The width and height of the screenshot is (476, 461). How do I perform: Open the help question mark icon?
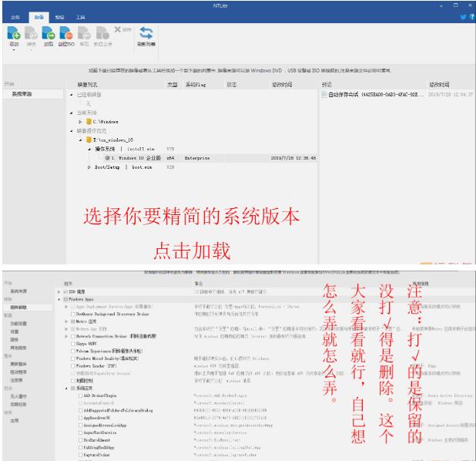[472, 17]
